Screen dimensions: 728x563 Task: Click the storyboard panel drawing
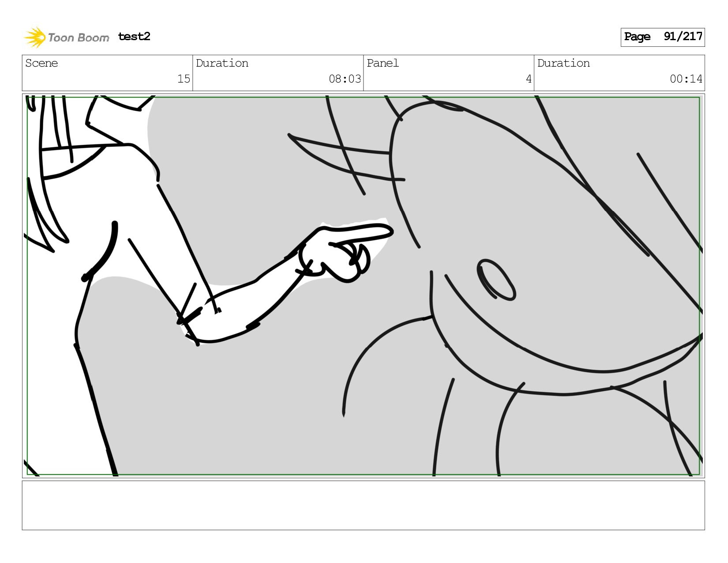click(363, 286)
